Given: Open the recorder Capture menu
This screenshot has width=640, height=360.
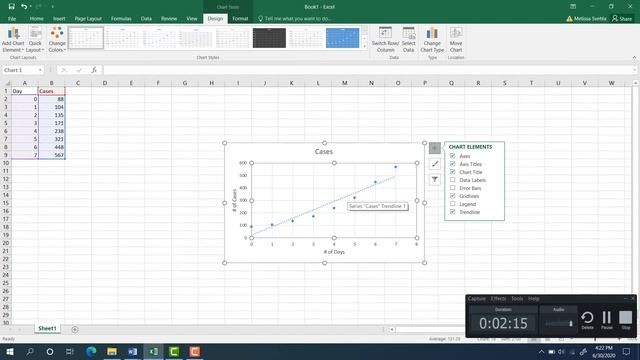Looking at the screenshot, I should pos(476,299).
